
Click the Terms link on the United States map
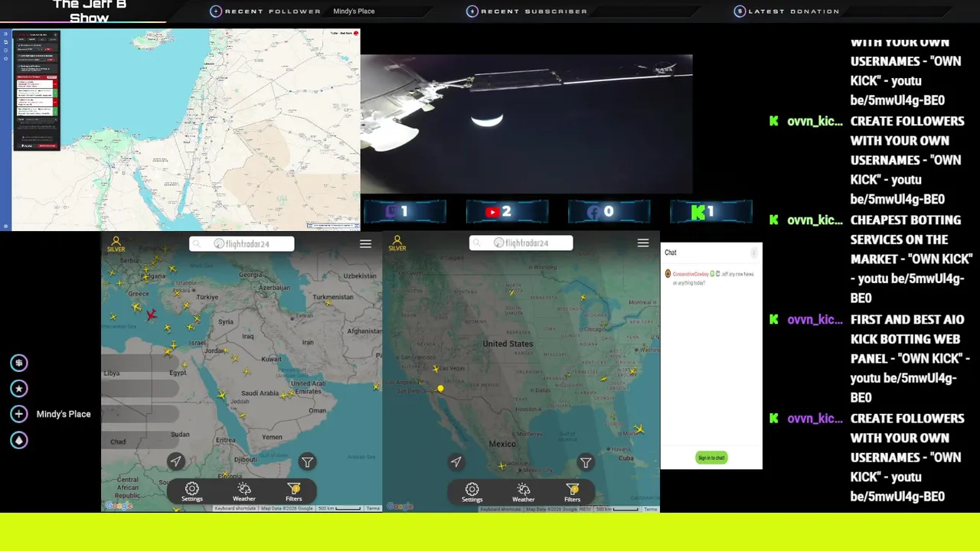tap(650, 509)
